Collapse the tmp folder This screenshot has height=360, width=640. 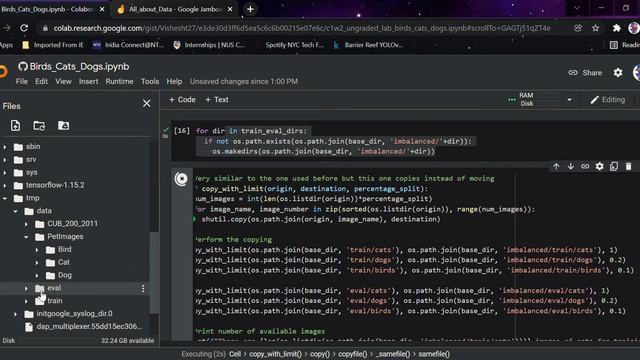pyautogui.click(x=5, y=198)
